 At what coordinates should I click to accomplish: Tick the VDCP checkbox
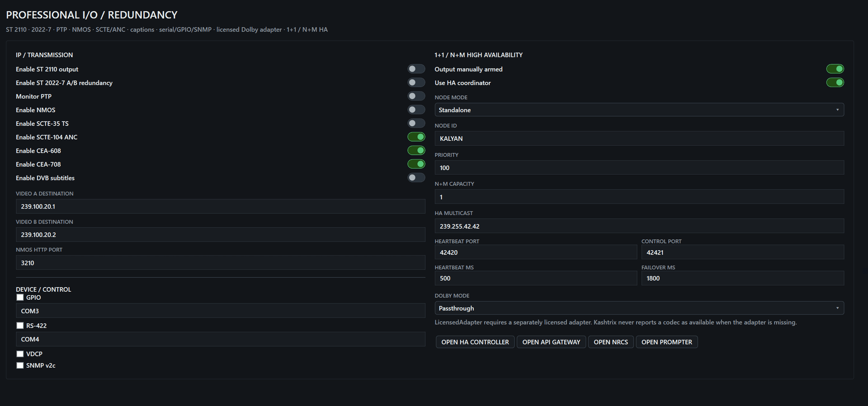point(20,354)
